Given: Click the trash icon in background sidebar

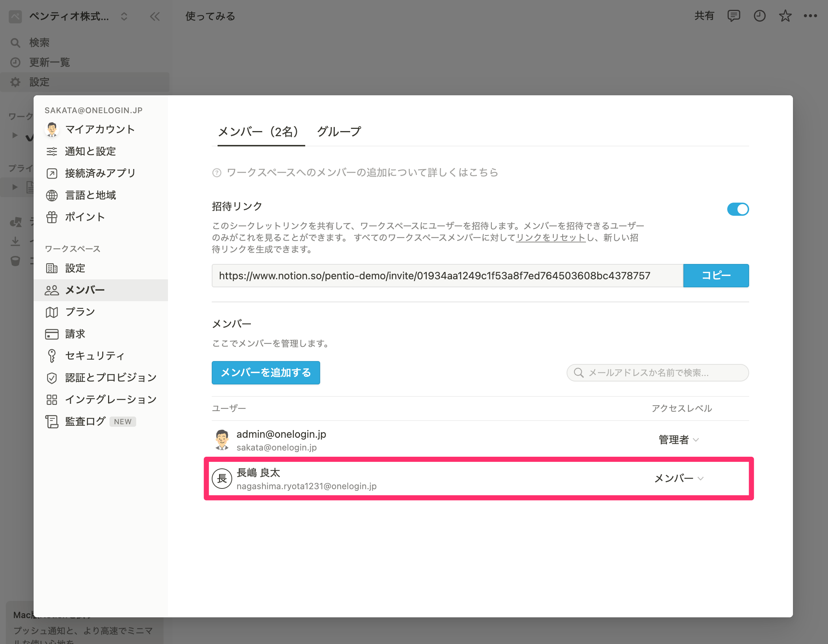Looking at the screenshot, I should (15, 261).
